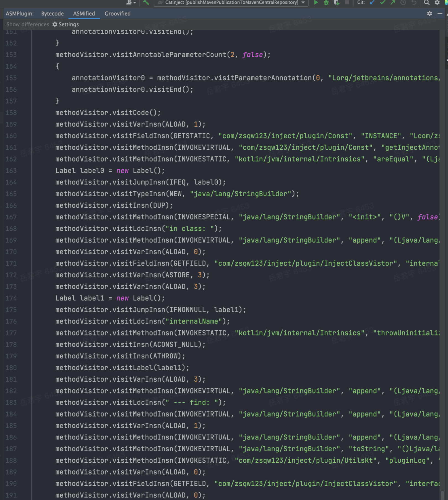Screen dimensions: 448x500
Task: Click the "areEqual" string on line 162
Action: (x=393, y=159)
